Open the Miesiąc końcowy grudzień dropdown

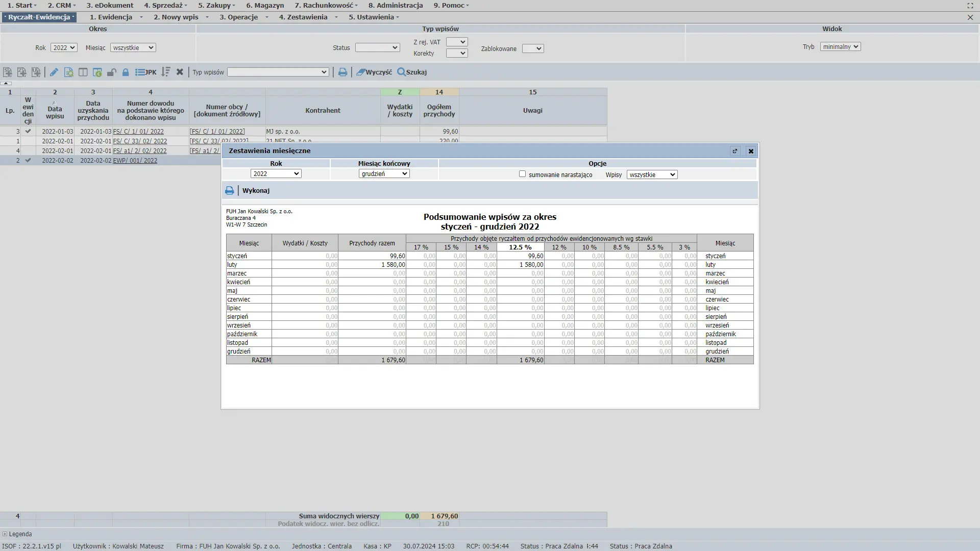click(384, 174)
